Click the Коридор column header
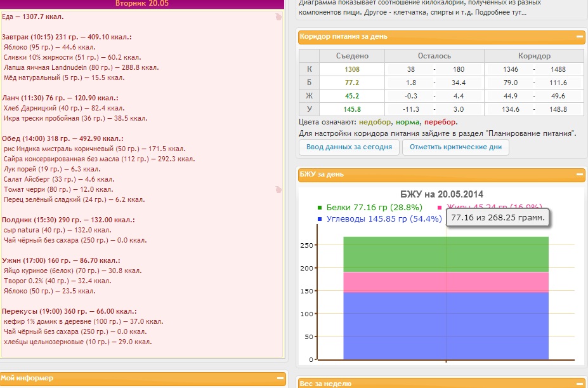588x388 pixels. [x=534, y=56]
